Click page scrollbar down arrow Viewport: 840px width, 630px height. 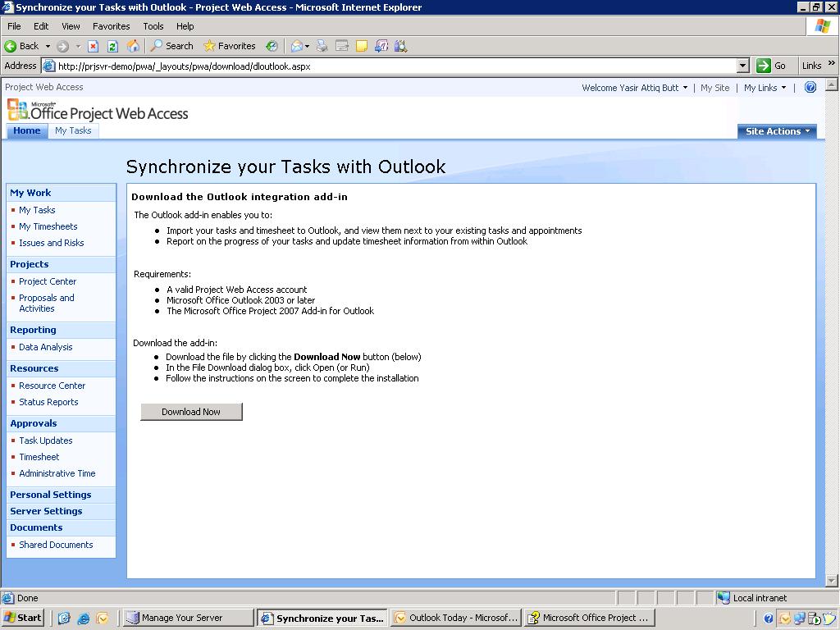832,581
